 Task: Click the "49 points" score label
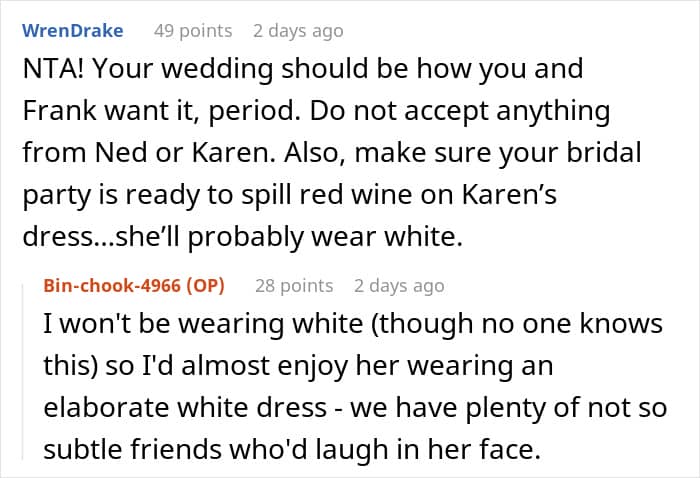pyautogui.click(x=192, y=30)
